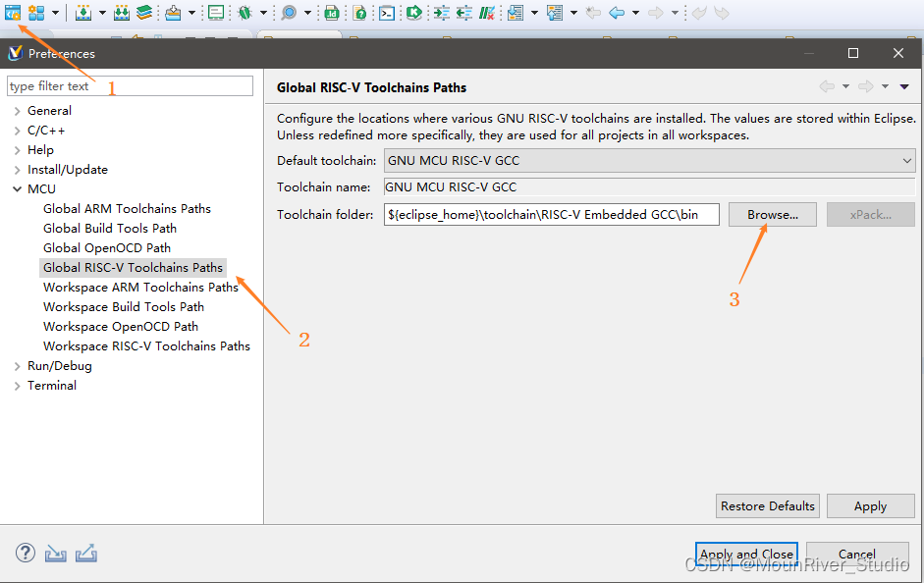Open preferences via the code-gear toolbar icon
Screen dimensions: 924x583
[x=13, y=13]
